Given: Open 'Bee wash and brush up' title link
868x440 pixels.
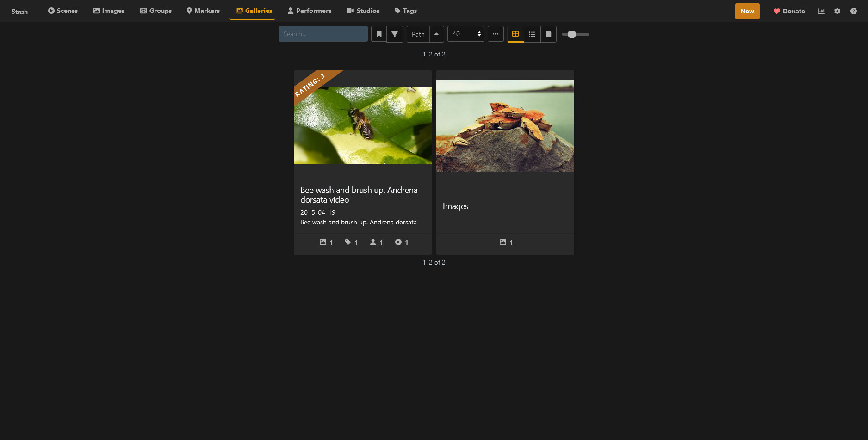Looking at the screenshot, I should (x=359, y=195).
